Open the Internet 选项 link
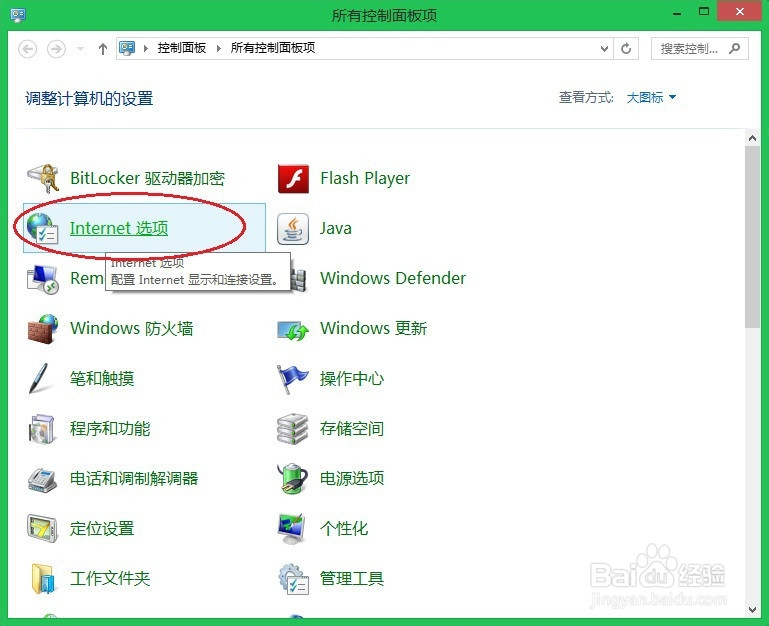Image resolution: width=769 pixels, height=626 pixels. 119,229
